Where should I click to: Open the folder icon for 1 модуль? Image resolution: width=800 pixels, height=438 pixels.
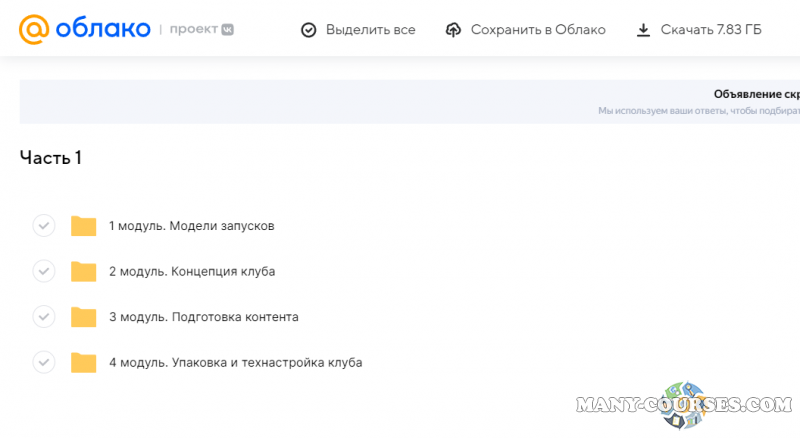[x=84, y=226]
